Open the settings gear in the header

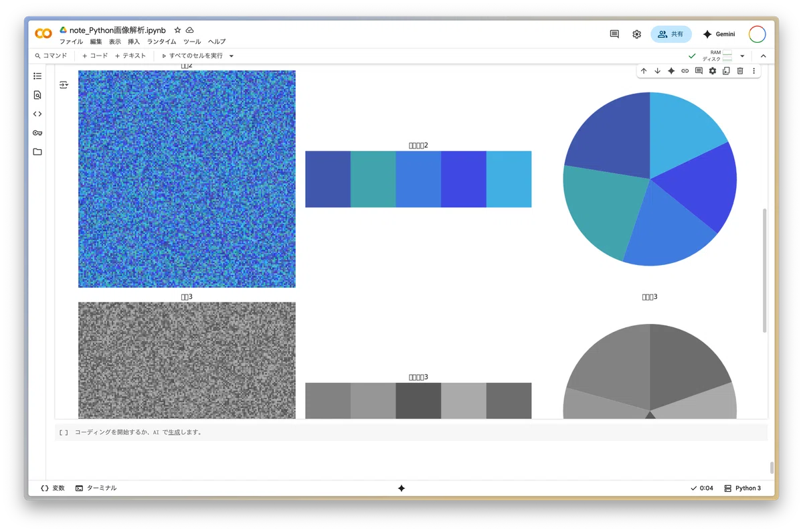(636, 34)
